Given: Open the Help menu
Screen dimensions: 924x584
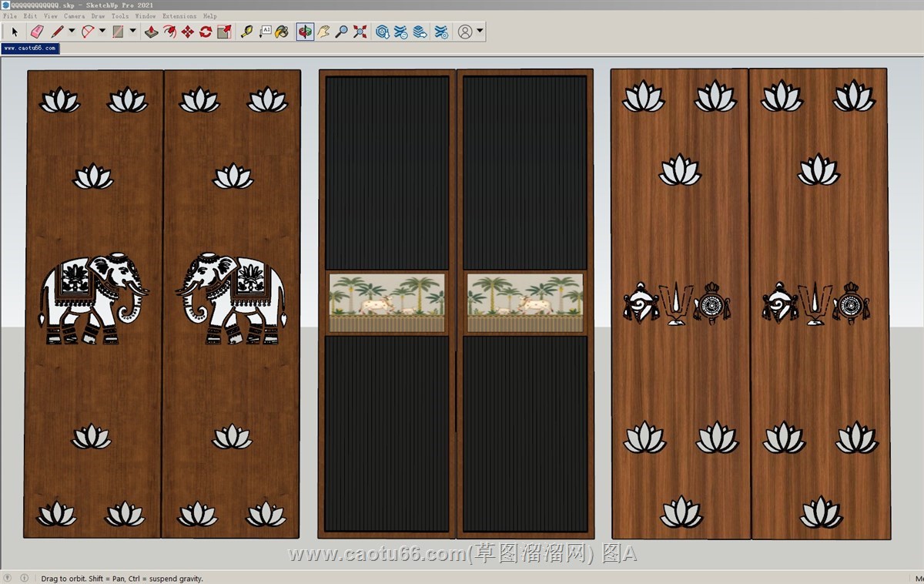Looking at the screenshot, I should click(x=210, y=15).
